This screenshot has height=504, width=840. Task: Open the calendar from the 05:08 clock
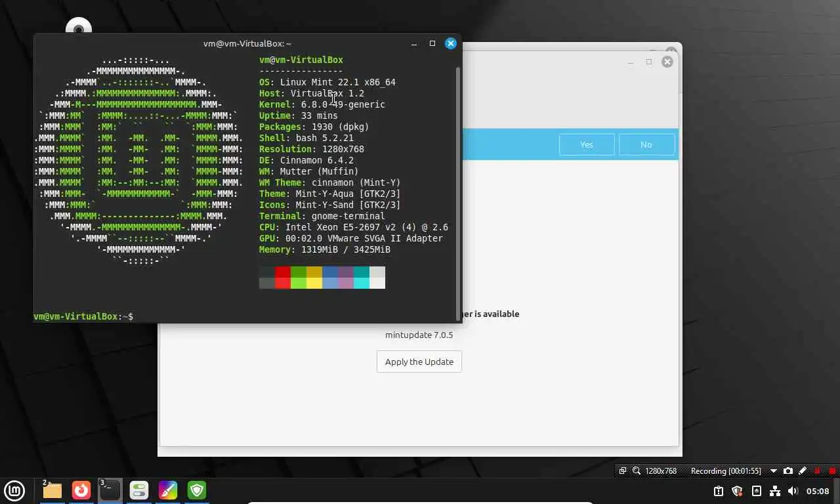click(818, 491)
